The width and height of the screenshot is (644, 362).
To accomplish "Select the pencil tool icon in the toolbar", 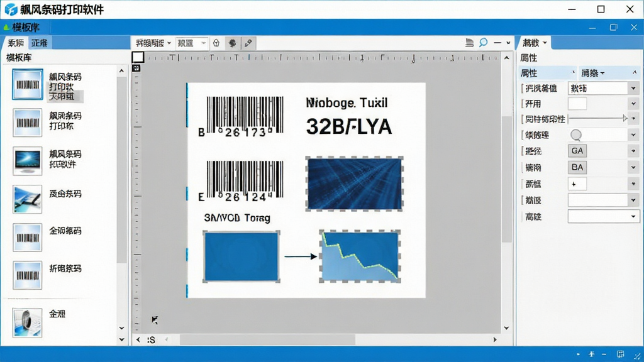I will point(248,43).
